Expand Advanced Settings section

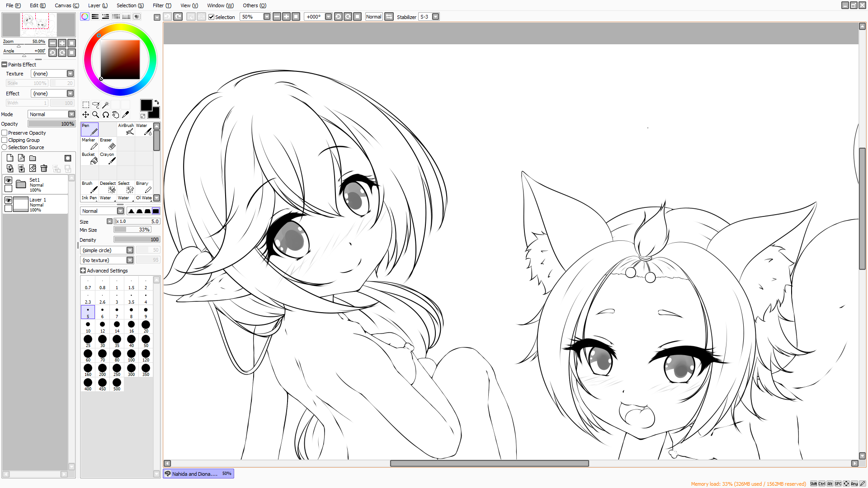pos(83,271)
